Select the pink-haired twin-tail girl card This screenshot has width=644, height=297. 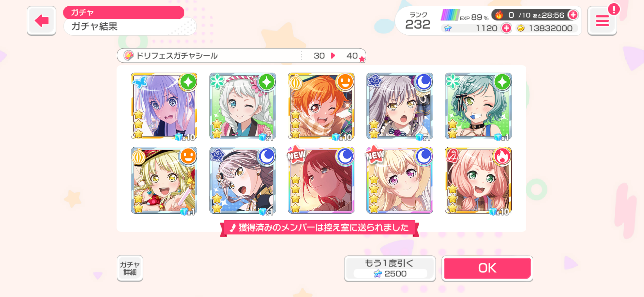[x=478, y=180]
